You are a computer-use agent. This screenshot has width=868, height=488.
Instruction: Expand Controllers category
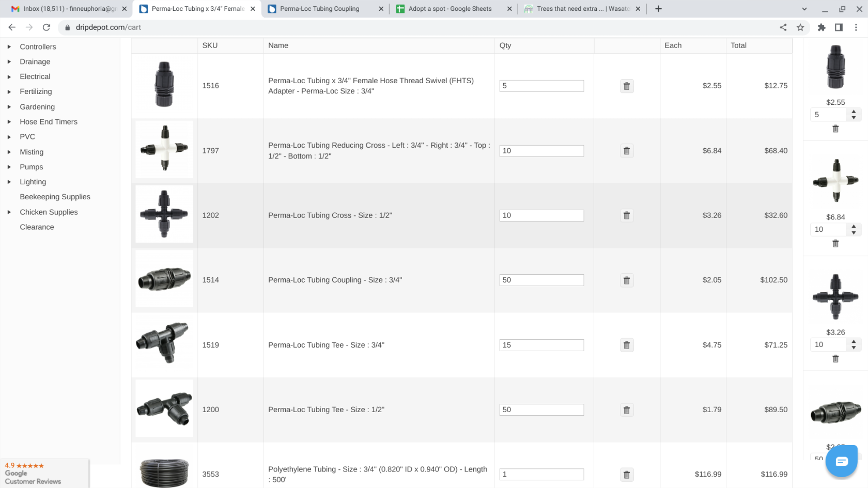(9, 47)
